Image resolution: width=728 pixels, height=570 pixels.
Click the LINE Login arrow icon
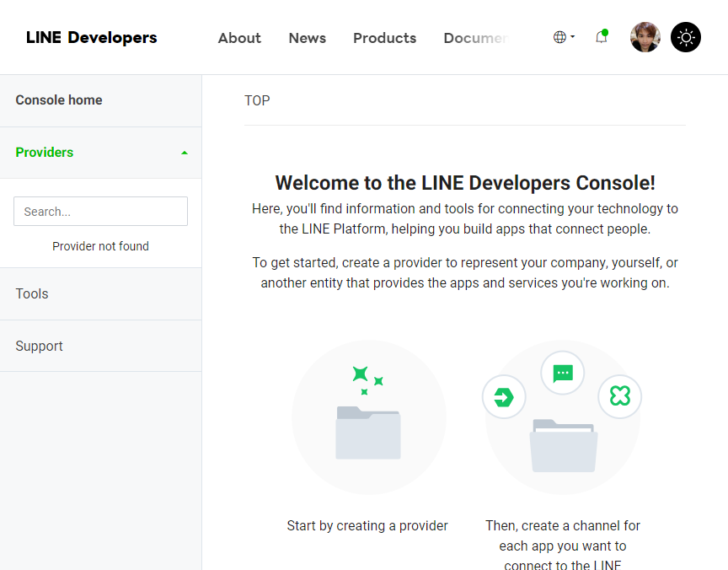[x=504, y=397]
